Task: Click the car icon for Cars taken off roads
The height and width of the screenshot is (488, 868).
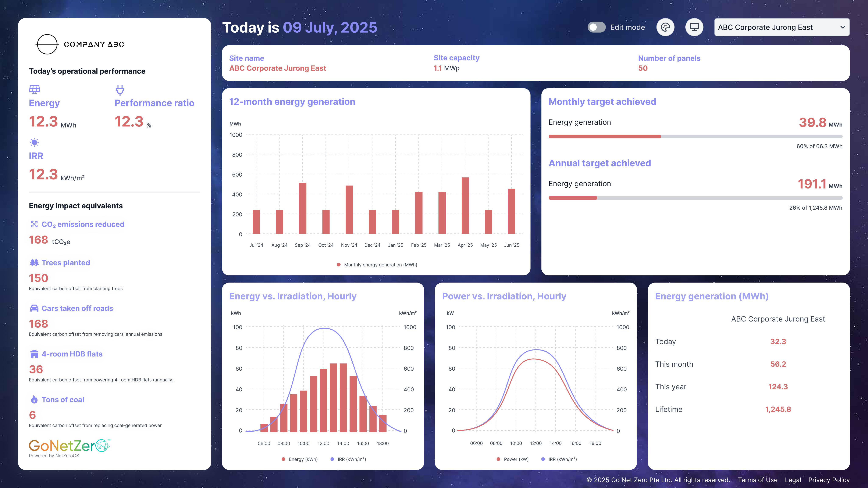Action: pyautogui.click(x=34, y=308)
